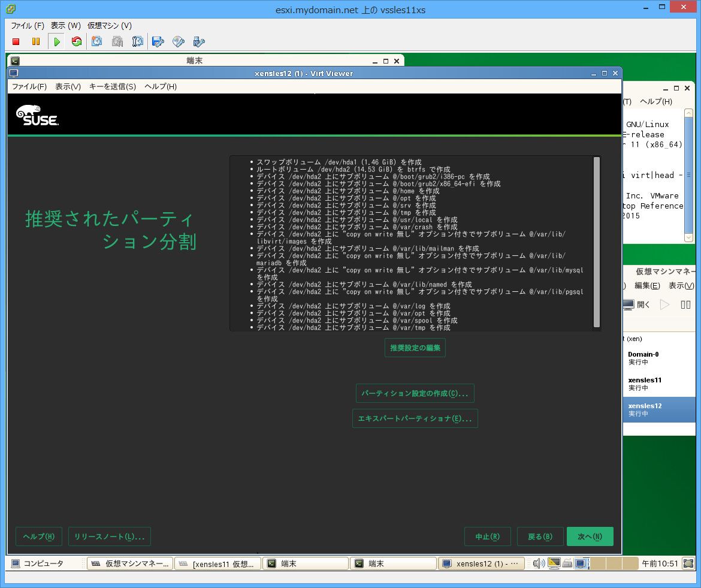Click the background terminal scroll-up arrow
Screen dimensions: 701x588
[x=688, y=113]
